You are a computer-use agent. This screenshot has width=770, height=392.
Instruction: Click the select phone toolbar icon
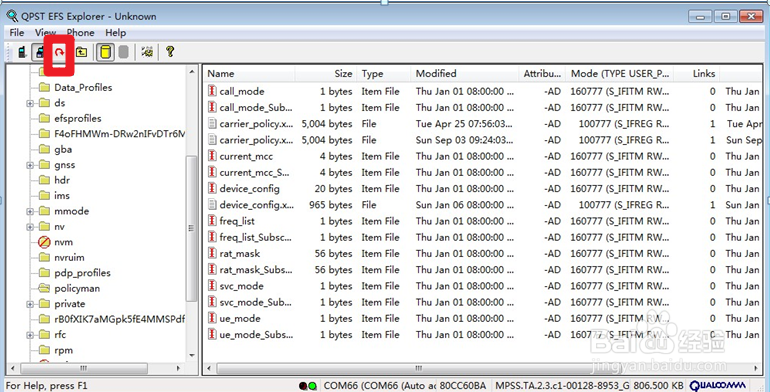(22, 52)
